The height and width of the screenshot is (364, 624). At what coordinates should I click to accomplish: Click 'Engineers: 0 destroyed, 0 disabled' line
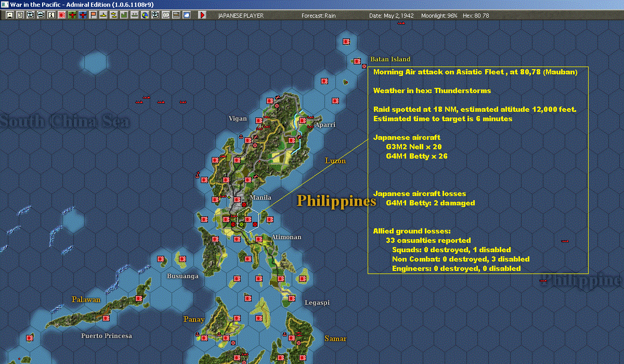(x=457, y=268)
